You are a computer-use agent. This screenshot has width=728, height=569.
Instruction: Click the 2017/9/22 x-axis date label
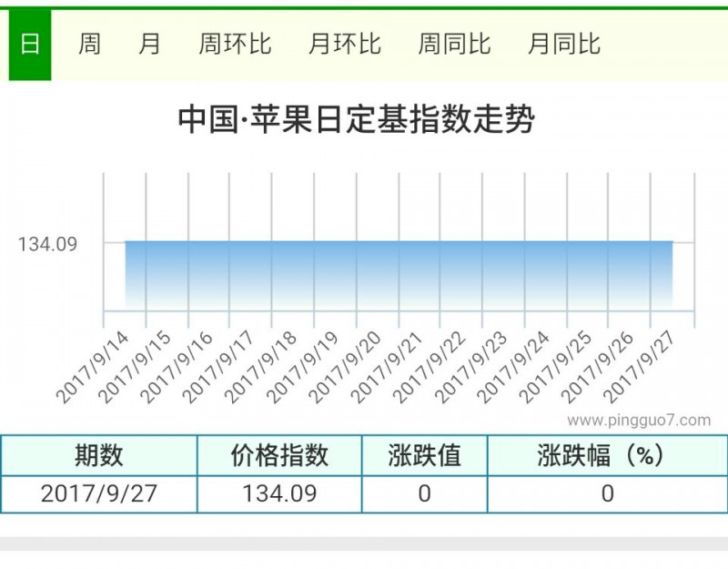point(429,367)
